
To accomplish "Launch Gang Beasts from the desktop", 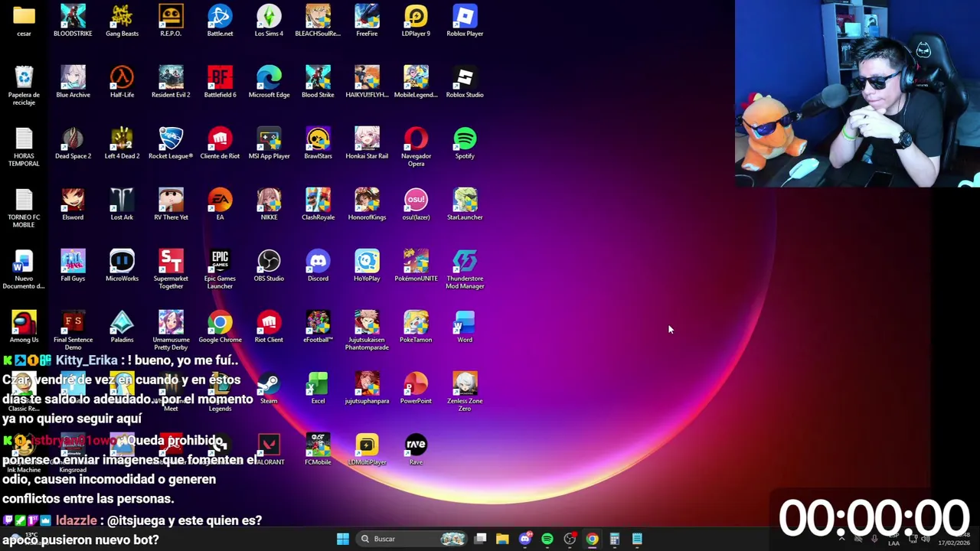I will pos(122,21).
